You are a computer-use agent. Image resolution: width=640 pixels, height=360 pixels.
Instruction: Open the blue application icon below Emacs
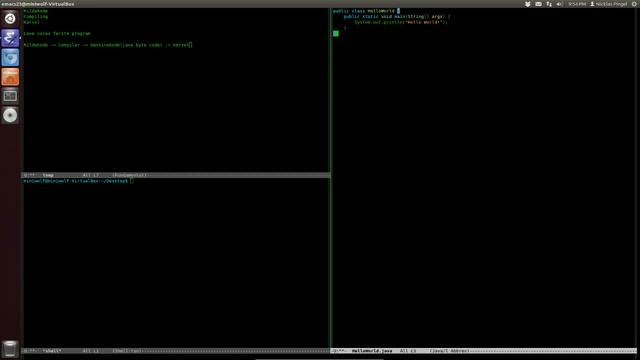[10, 57]
